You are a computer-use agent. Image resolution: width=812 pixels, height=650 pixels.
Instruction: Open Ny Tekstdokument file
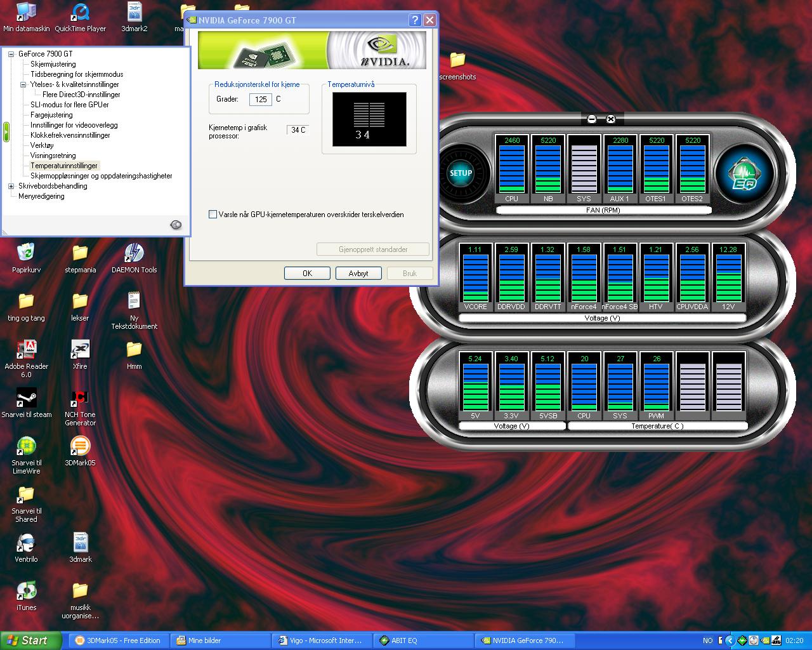134,310
